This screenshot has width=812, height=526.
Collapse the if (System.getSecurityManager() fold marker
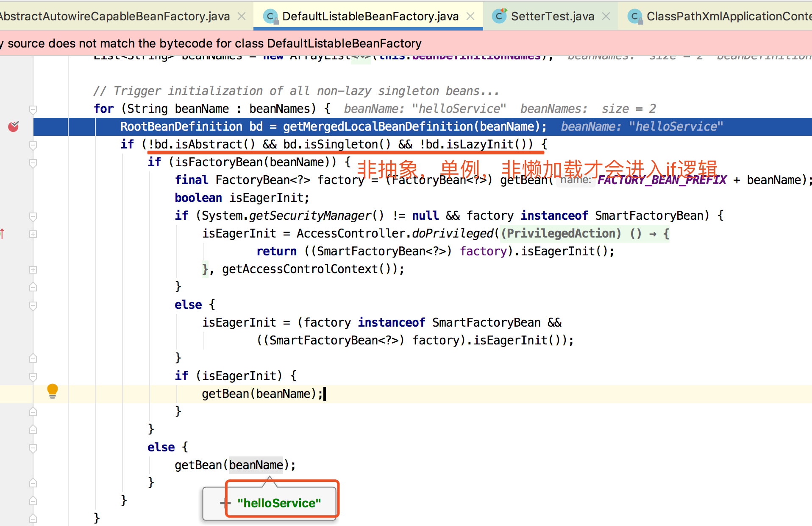(x=33, y=216)
